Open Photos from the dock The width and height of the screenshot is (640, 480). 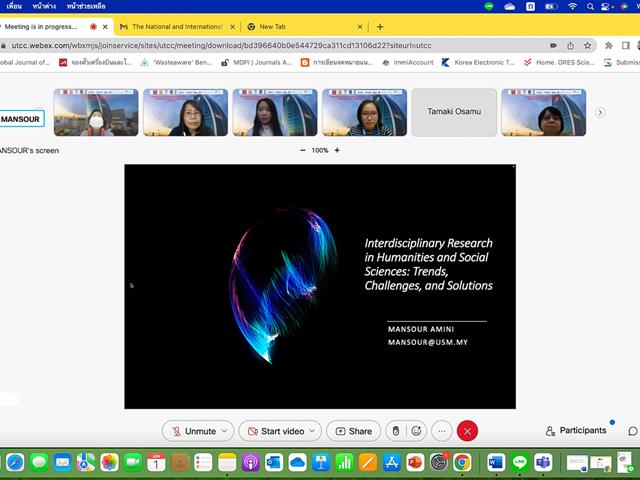(109, 462)
